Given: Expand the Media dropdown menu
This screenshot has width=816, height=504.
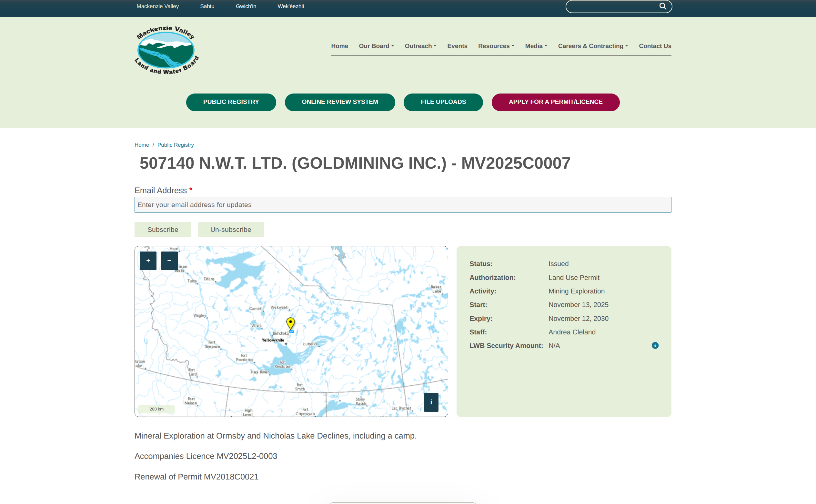Looking at the screenshot, I should pos(536,46).
